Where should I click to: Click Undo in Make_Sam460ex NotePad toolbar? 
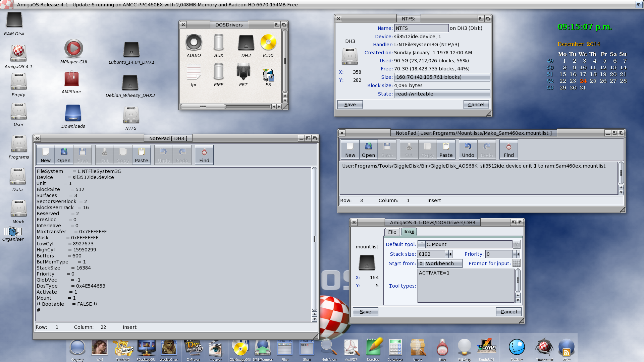(x=468, y=149)
